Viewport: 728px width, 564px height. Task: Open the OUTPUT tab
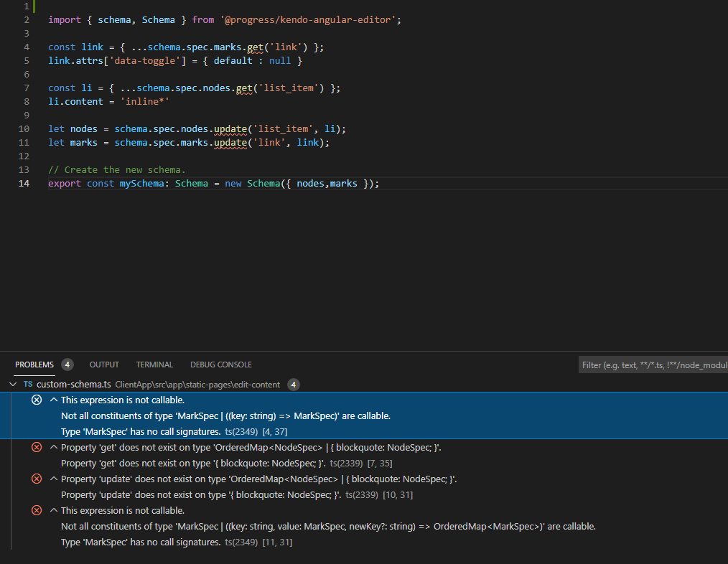tap(104, 365)
